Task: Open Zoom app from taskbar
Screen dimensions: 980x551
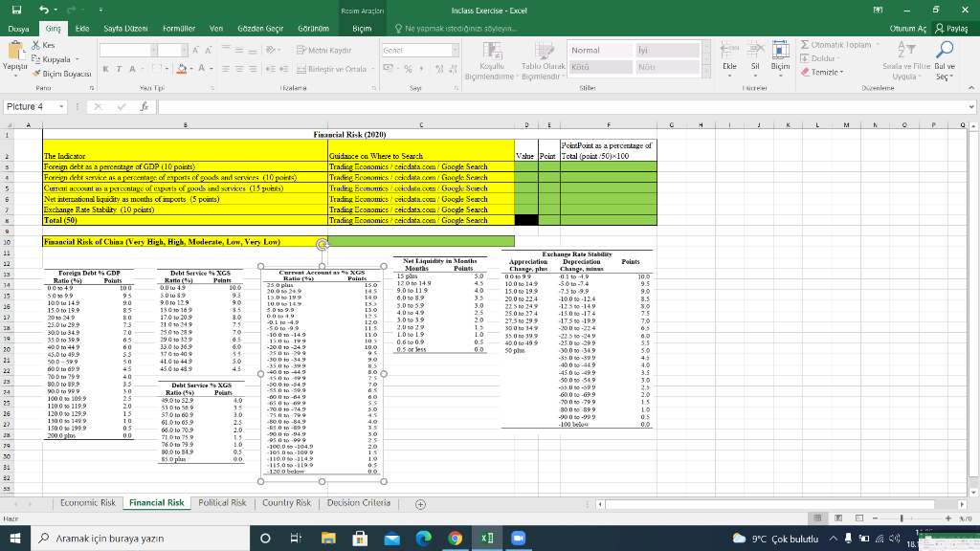Action: click(x=518, y=538)
